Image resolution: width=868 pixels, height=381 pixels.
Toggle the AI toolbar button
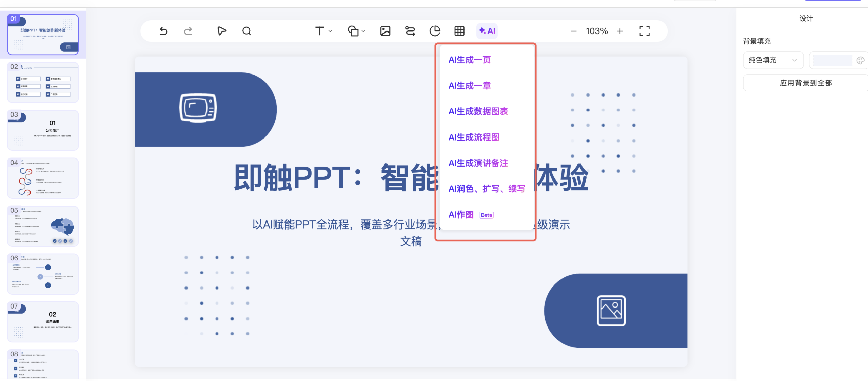tap(487, 31)
